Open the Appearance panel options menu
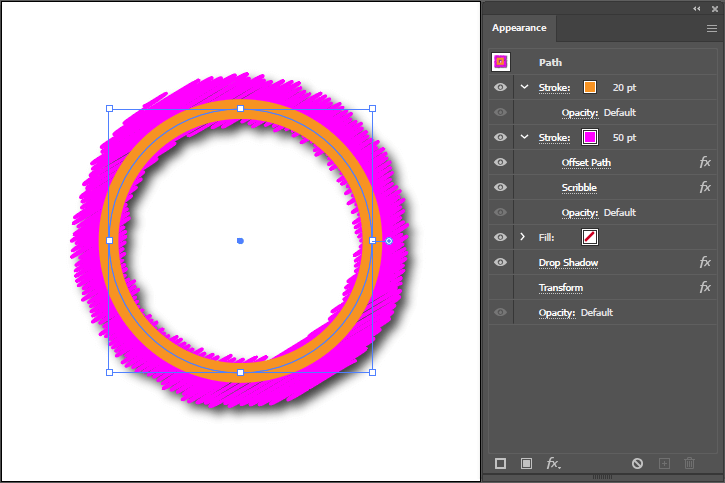This screenshot has height=483, width=725. [711, 28]
